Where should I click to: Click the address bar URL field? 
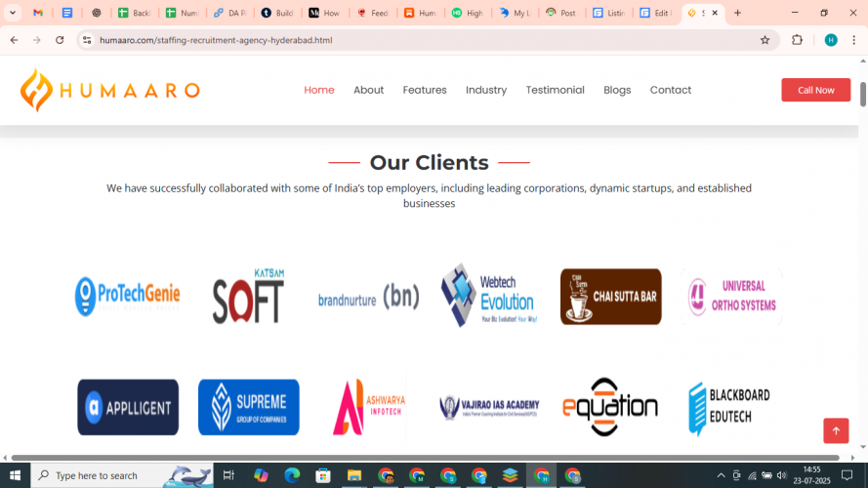coord(427,40)
